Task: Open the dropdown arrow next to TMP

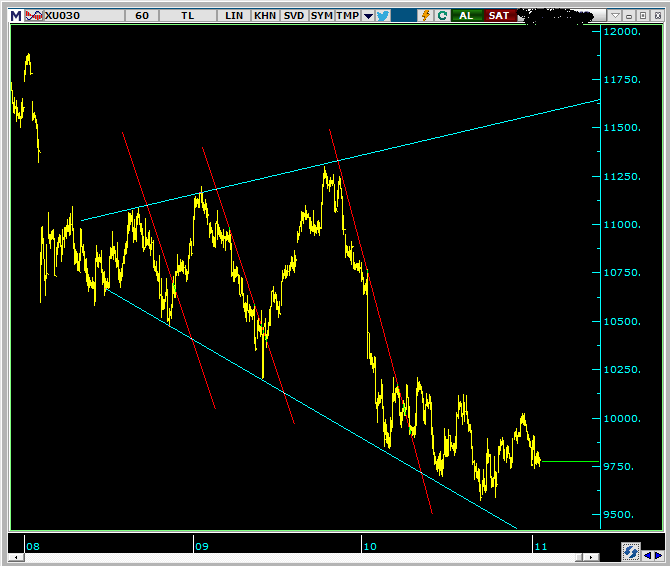Action: click(x=368, y=15)
